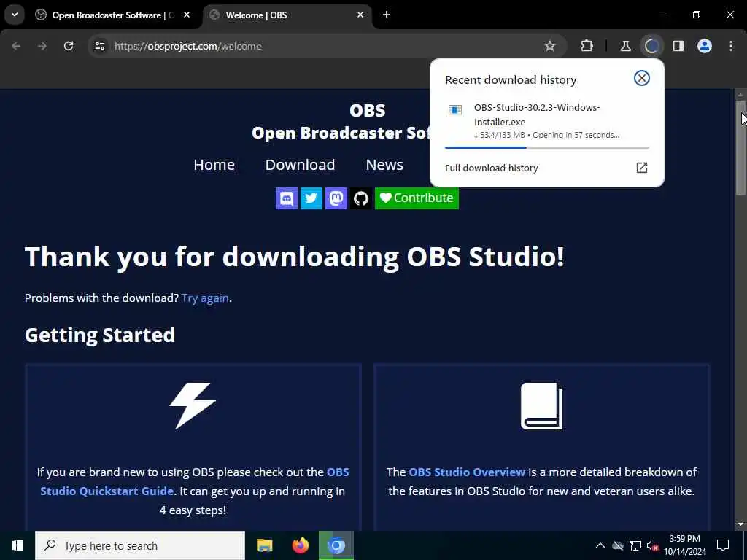747x560 pixels.
Task: Click the page vertical scrollbar thumb
Action: coord(740,147)
